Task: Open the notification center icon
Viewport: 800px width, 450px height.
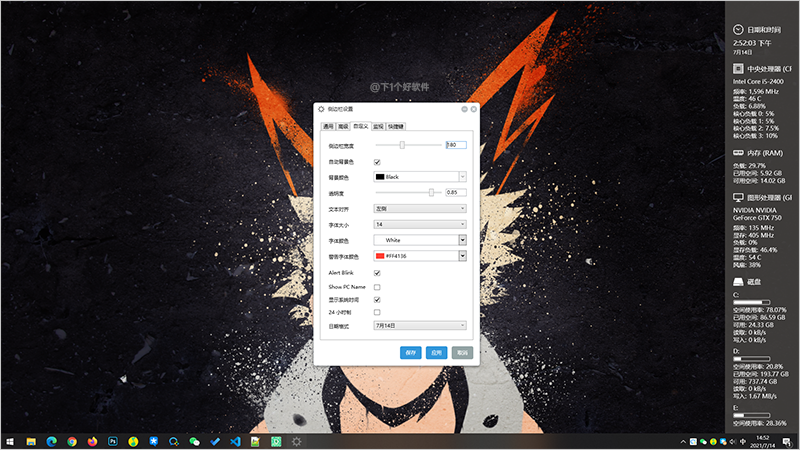Action: pos(787,442)
